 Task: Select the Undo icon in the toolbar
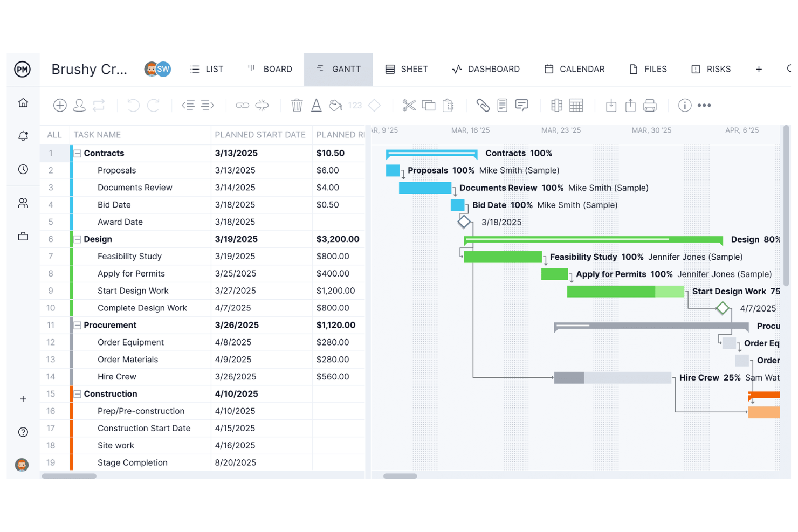133,105
